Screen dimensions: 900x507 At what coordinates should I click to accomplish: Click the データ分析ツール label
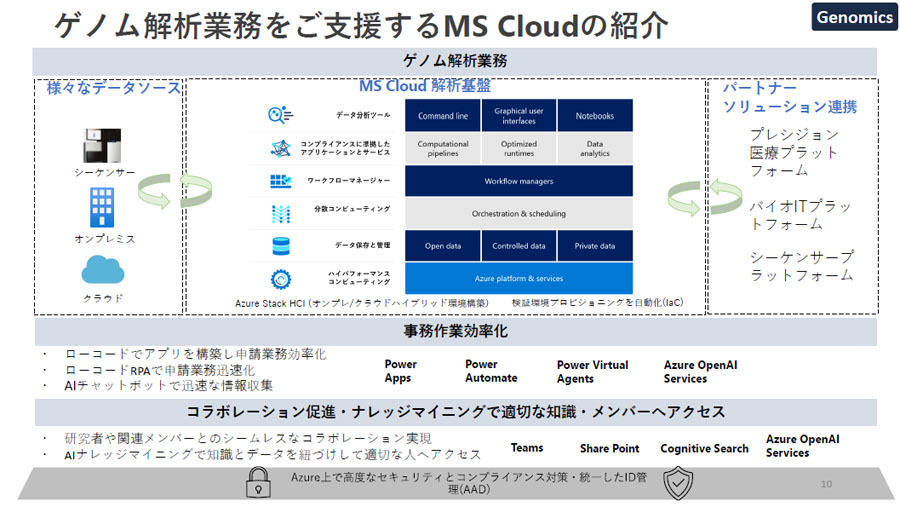(363, 115)
